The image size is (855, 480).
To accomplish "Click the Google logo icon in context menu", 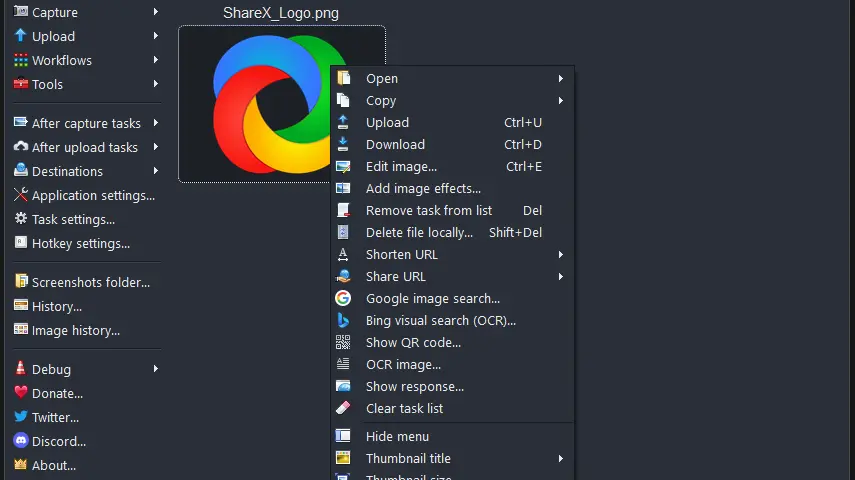I will (343, 298).
